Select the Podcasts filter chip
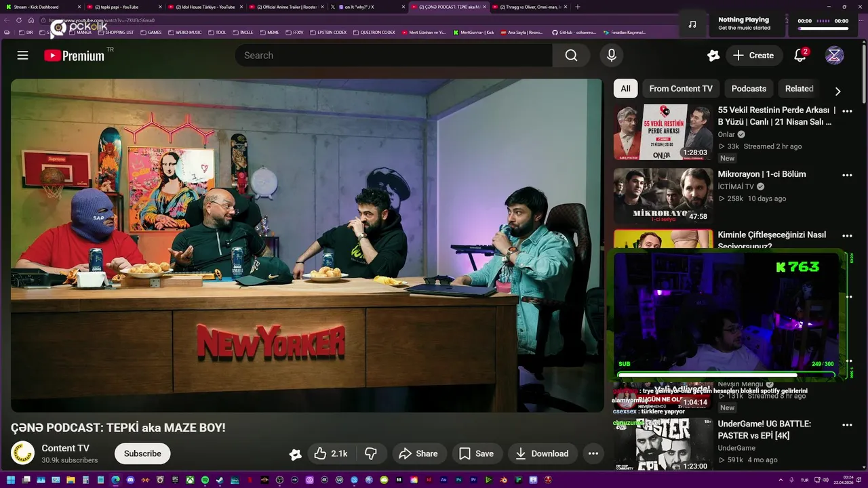 point(749,89)
